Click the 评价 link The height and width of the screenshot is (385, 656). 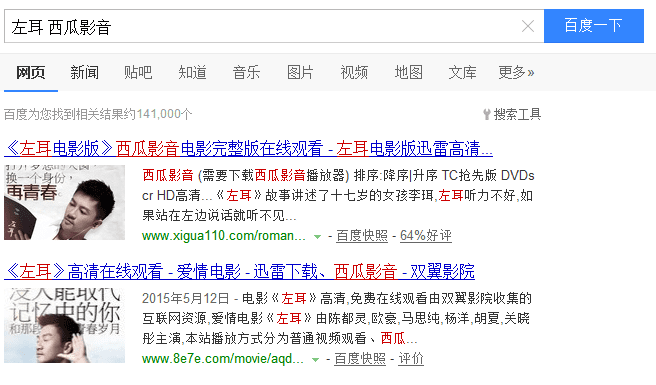pos(410,359)
